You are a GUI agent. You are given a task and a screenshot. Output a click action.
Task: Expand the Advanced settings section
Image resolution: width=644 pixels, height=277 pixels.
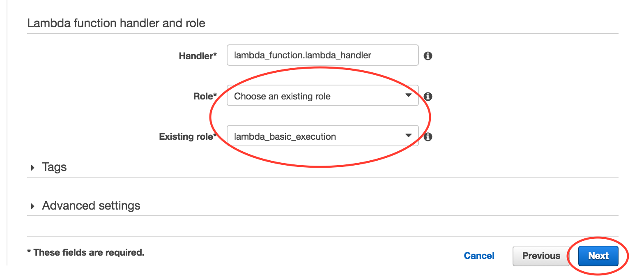coord(91,205)
